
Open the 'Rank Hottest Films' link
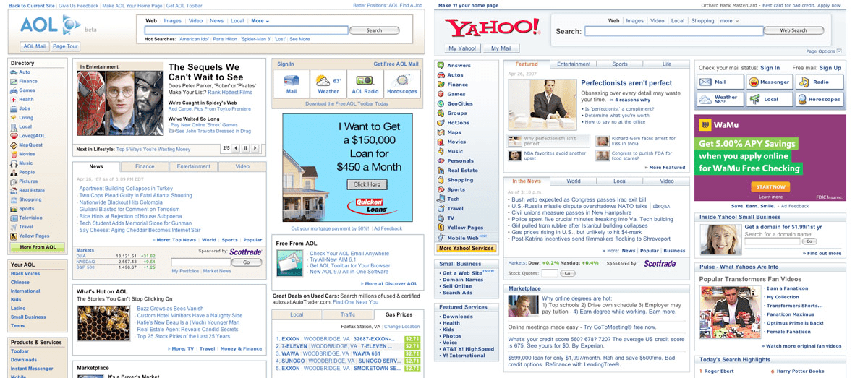coord(230,92)
